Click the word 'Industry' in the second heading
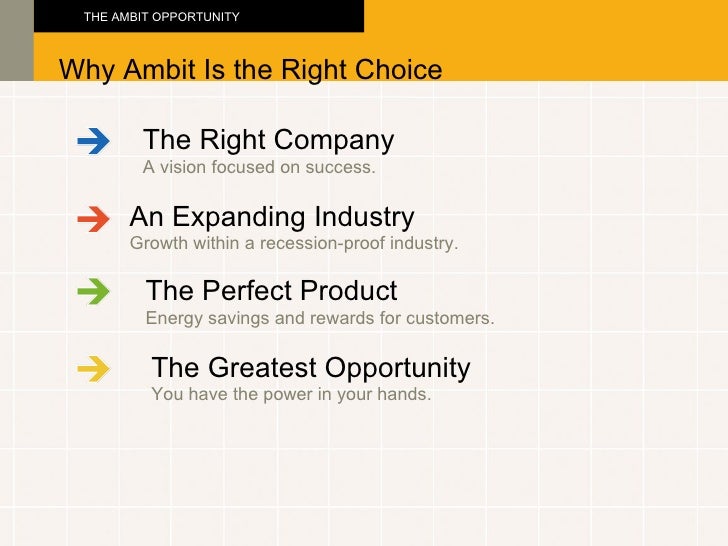Viewport: 728px width, 546px height. click(x=364, y=217)
